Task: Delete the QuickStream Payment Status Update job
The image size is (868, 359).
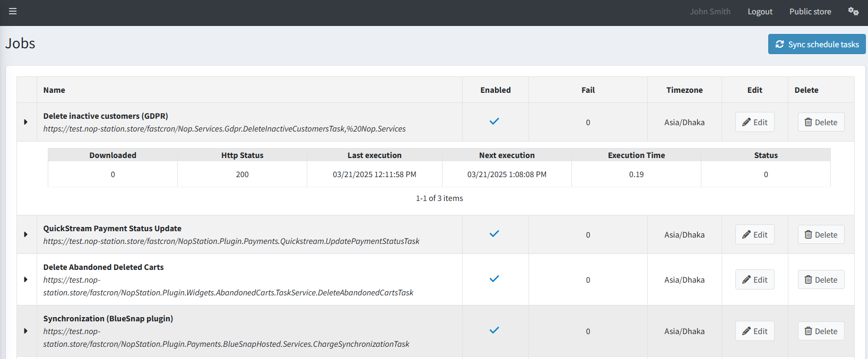Action: click(821, 234)
